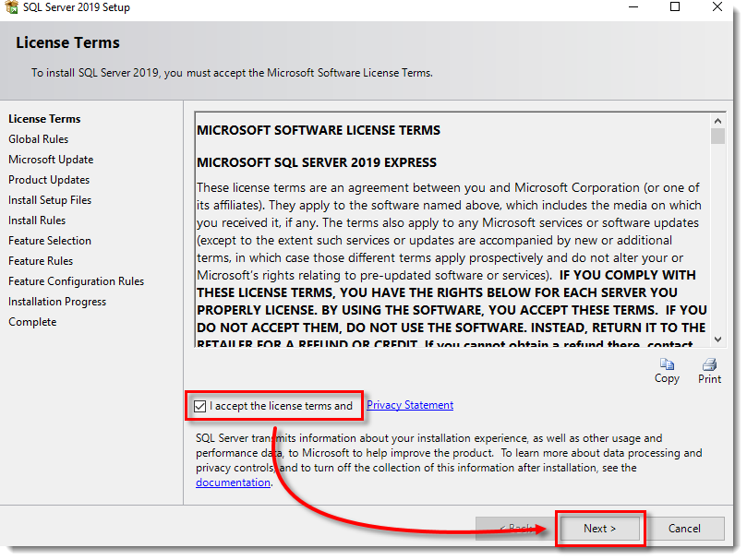Image resolution: width=747 pixels, height=560 pixels.
Task: Select the Global Rules step in sidebar
Action: (38, 139)
